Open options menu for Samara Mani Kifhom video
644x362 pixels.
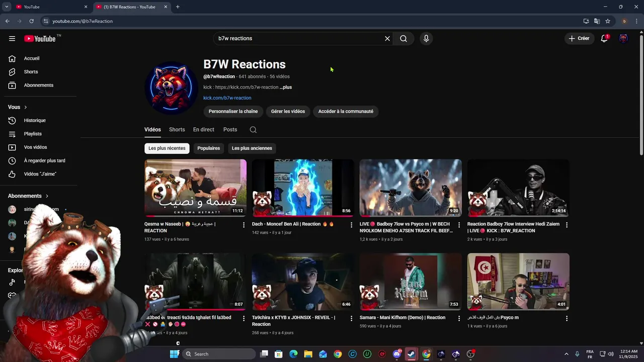coord(459,318)
